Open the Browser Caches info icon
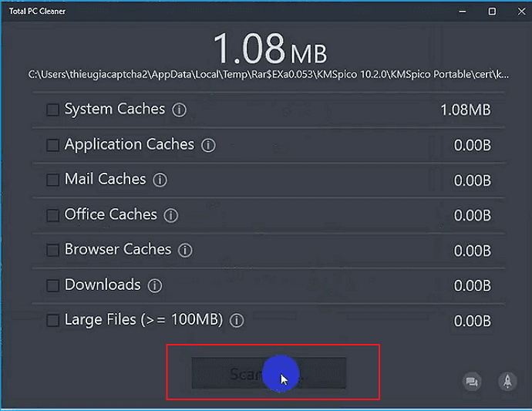This screenshot has width=532, height=411. (x=185, y=251)
